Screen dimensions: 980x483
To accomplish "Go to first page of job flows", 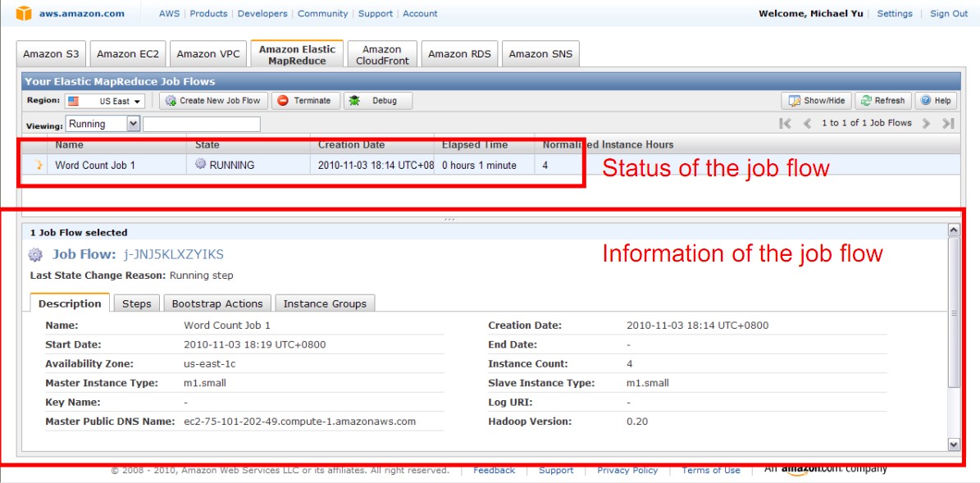I will [786, 123].
